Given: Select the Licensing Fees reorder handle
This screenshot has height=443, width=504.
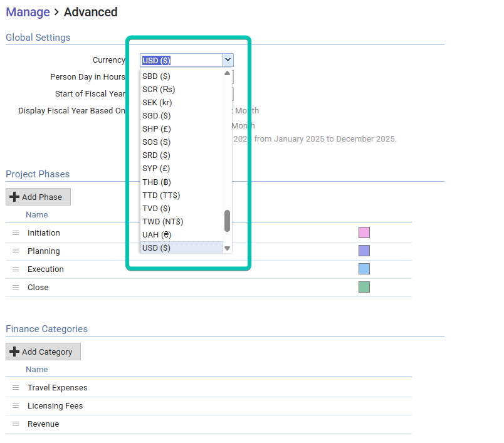Looking at the screenshot, I should click(16, 406).
